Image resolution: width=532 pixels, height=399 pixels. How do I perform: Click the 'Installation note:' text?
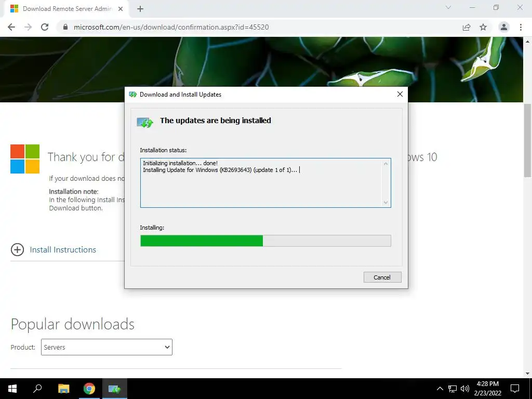pos(74,191)
